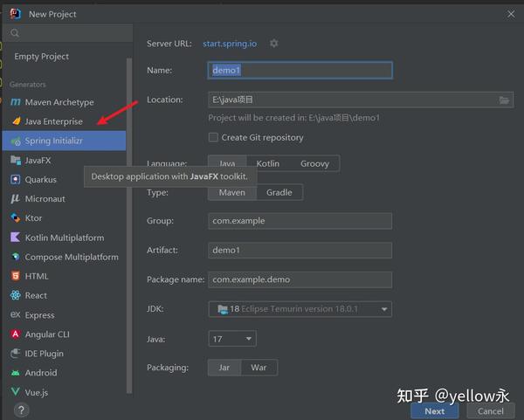
Task: Enable the Create Git repository checkbox
Action: click(x=213, y=137)
